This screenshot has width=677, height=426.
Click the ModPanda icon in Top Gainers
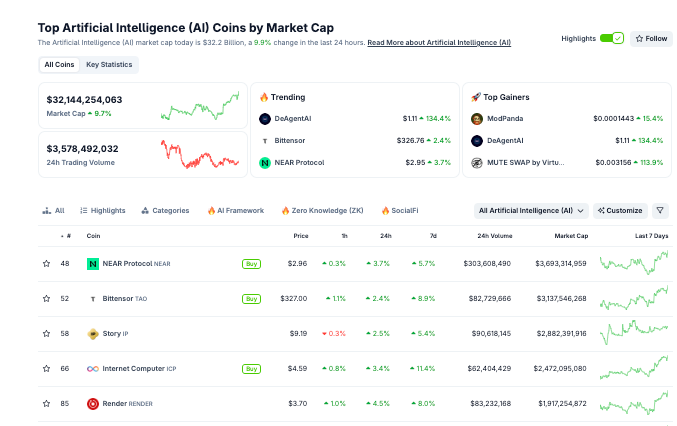point(477,118)
